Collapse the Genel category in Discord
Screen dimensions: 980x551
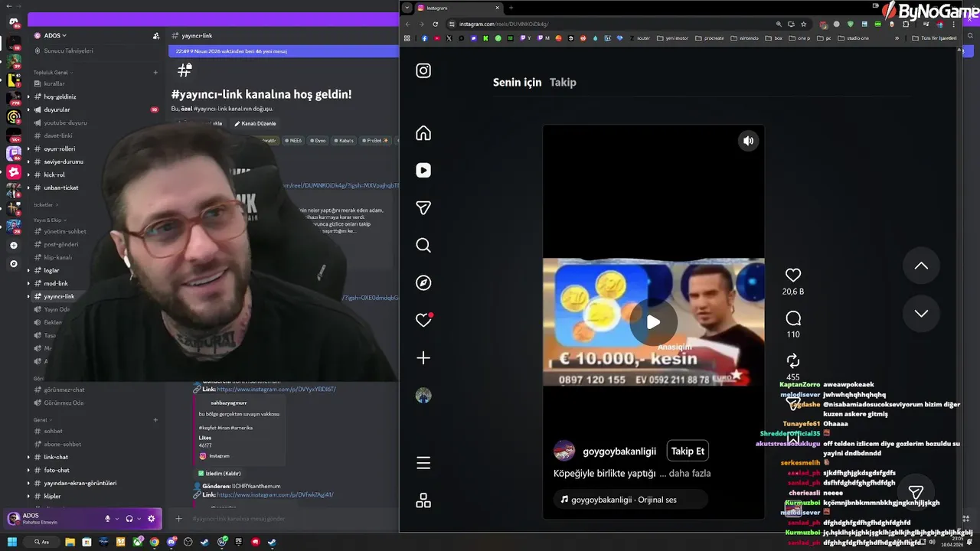(41, 419)
